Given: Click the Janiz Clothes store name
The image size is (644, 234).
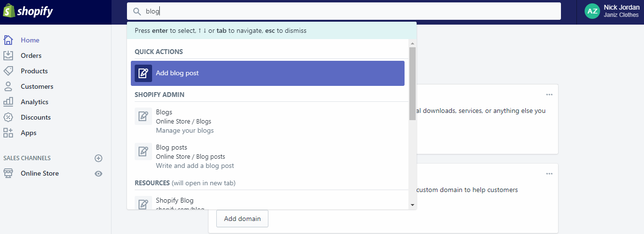Looking at the screenshot, I should (x=621, y=15).
